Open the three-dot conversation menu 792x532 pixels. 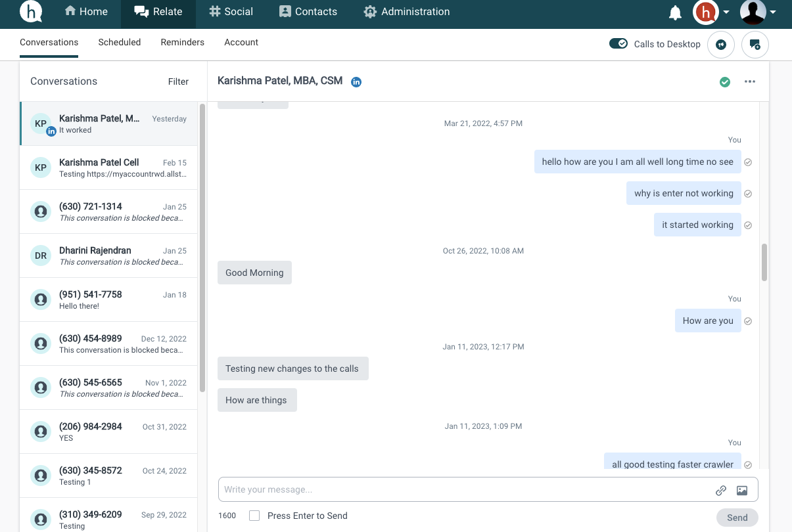[750, 81]
